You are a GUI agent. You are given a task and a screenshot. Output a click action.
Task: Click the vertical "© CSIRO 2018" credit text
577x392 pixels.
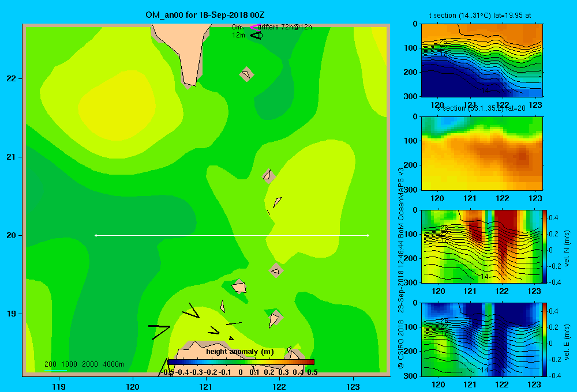pos(401,344)
